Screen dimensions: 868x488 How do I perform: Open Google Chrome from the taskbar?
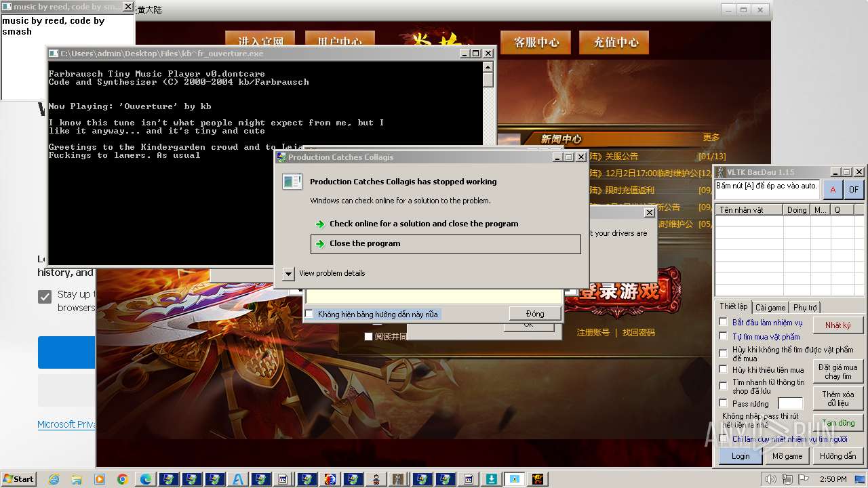pos(123,479)
